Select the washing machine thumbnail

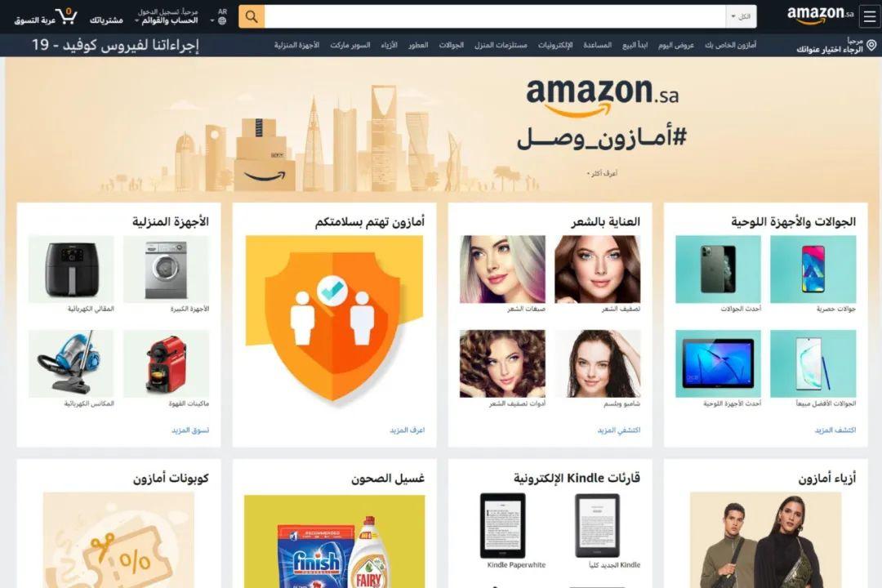click(x=166, y=269)
